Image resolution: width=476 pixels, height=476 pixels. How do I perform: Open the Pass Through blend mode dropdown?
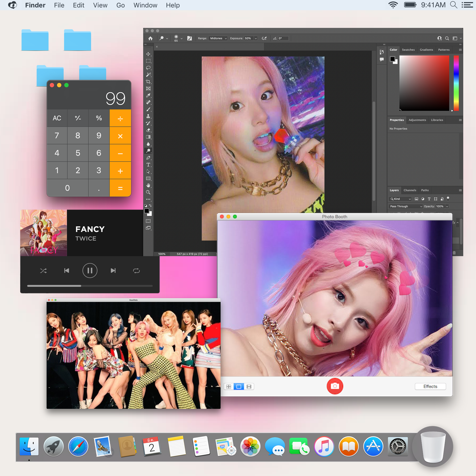tap(406, 206)
